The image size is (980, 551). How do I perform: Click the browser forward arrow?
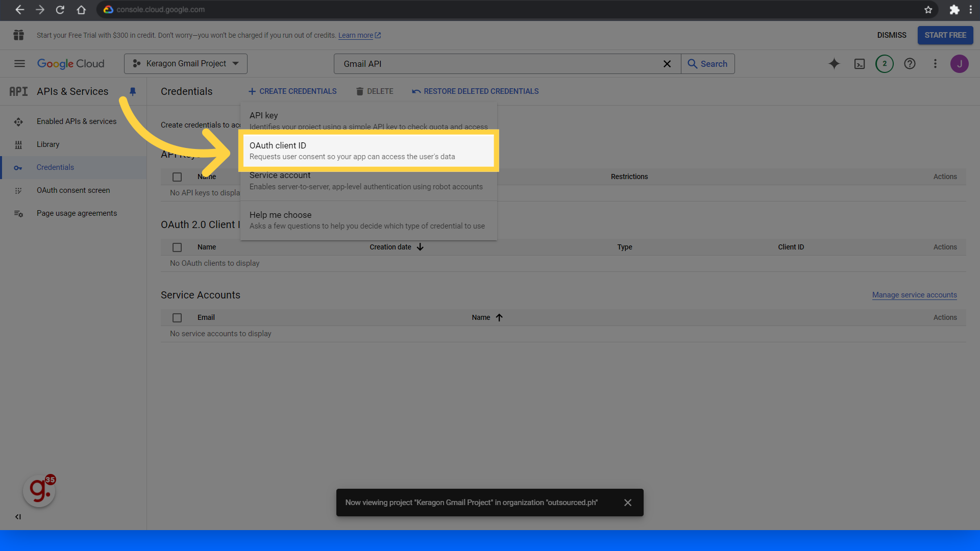click(x=40, y=10)
